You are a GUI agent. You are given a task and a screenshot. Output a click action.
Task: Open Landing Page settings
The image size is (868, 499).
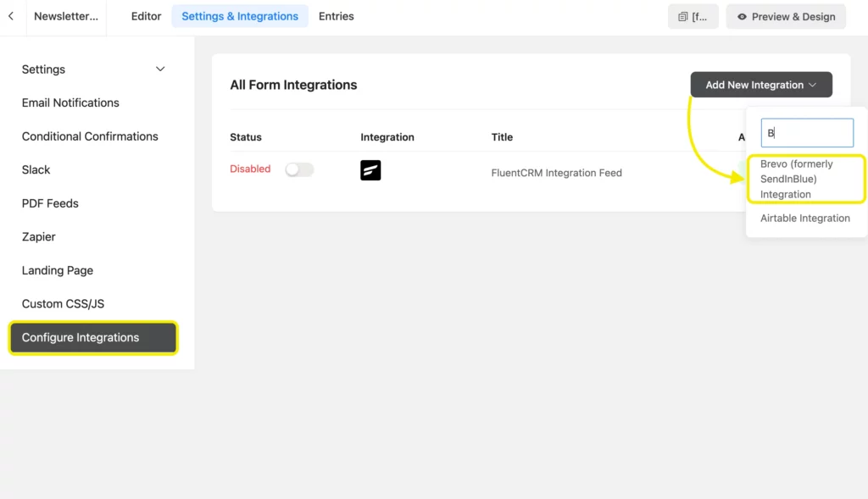(57, 270)
